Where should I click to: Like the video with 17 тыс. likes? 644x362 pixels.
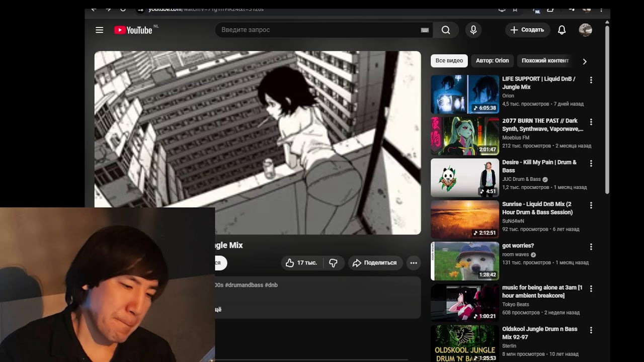tap(301, 263)
